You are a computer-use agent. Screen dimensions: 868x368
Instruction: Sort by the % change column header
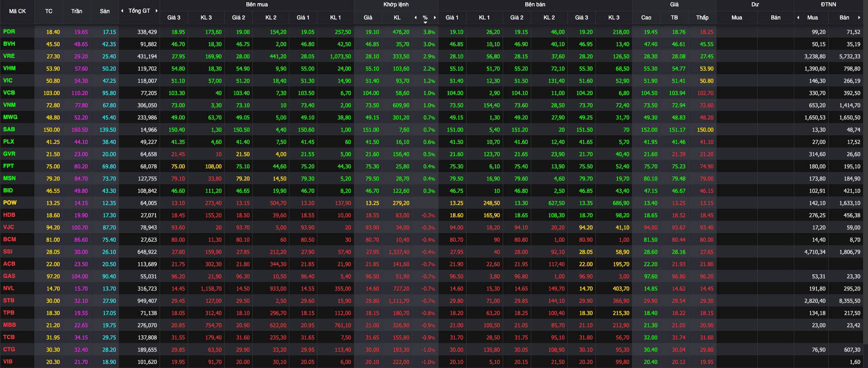(425, 18)
